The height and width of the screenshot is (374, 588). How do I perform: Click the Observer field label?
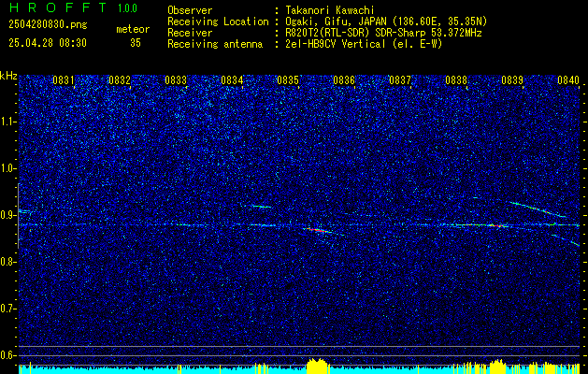[x=190, y=10]
